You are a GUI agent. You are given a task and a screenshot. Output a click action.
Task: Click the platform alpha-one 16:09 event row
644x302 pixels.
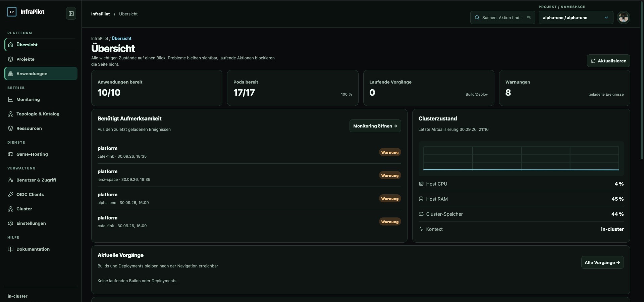(x=249, y=198)
